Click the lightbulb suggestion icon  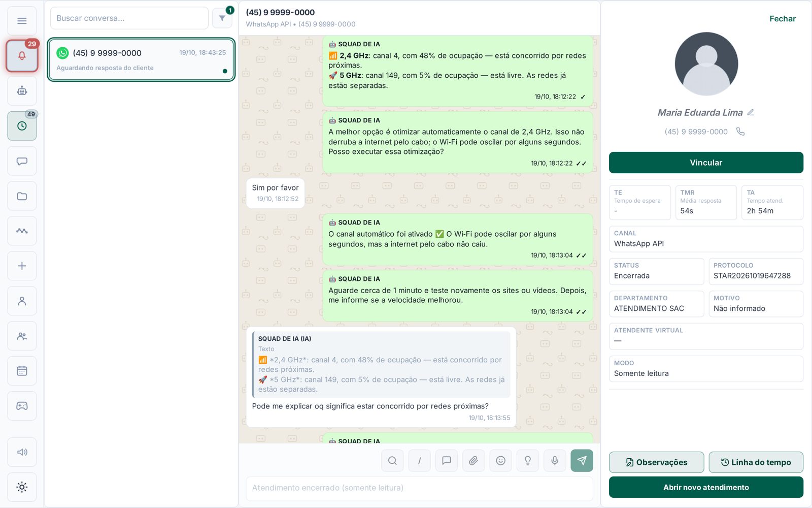528,461
